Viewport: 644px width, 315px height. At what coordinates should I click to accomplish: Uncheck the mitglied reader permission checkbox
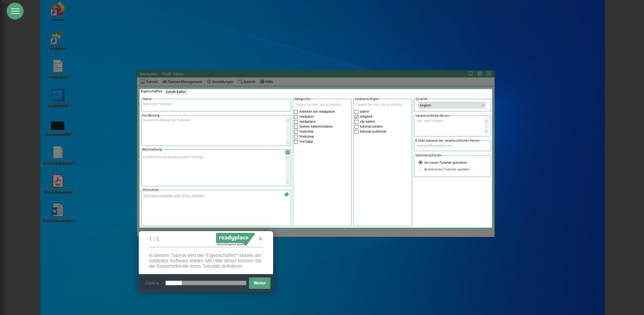click(356, 117)
